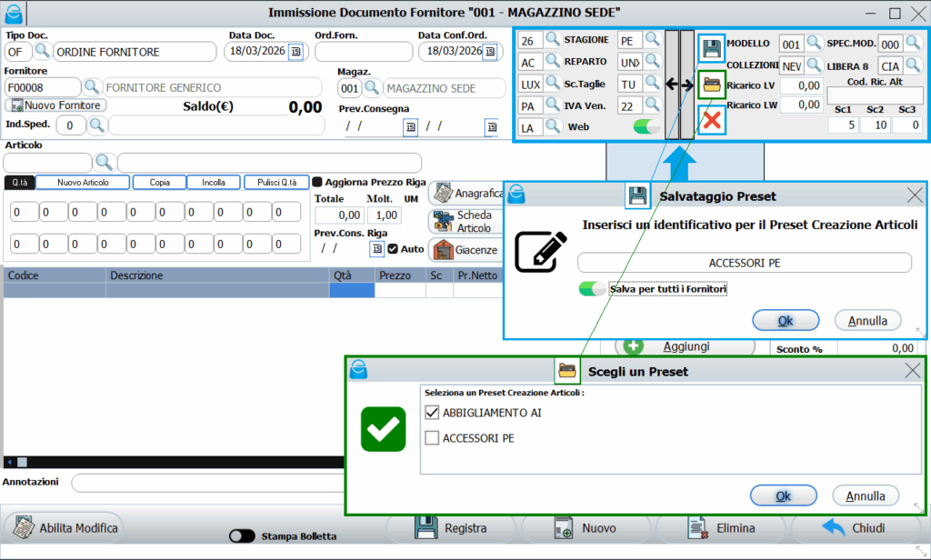The image size is (931, 560).
Task: Click the double-arrow icon in preset panel
Action: coord(679,84)
